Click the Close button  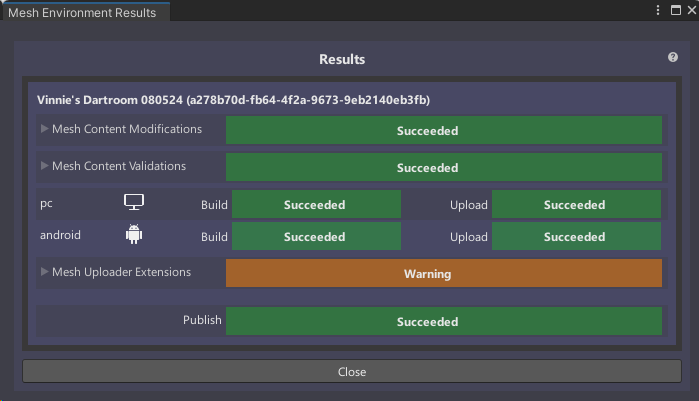(x=352, y=371)
